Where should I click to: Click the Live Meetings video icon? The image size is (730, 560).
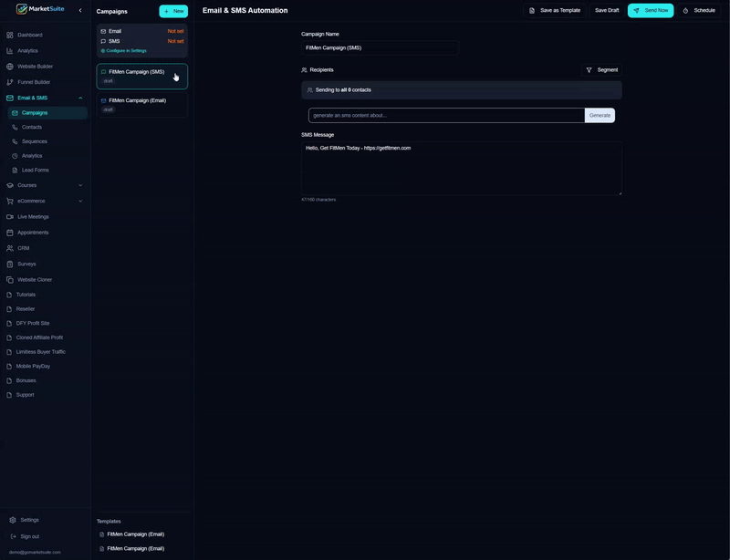point(10,217)
